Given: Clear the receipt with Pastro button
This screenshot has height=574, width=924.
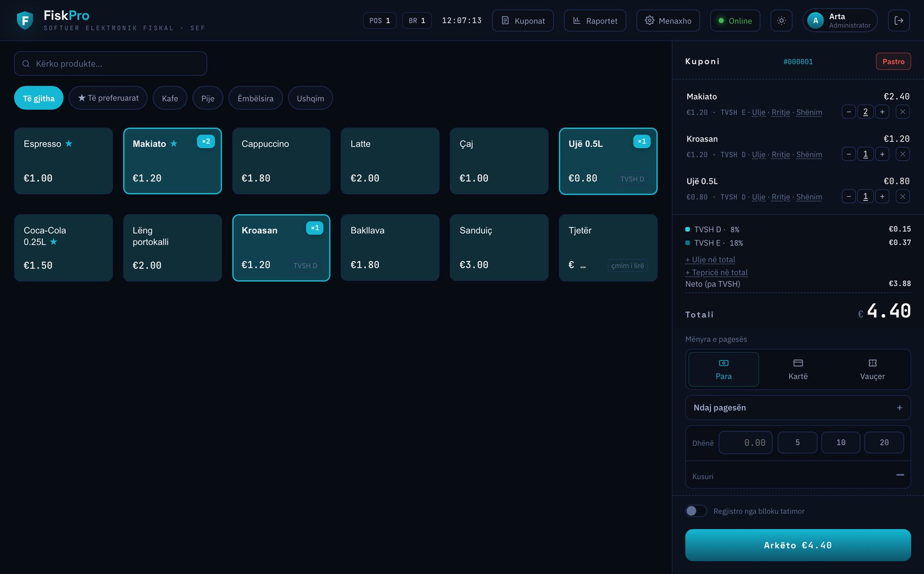Looking at the screenshot, I should pos(893,61).
